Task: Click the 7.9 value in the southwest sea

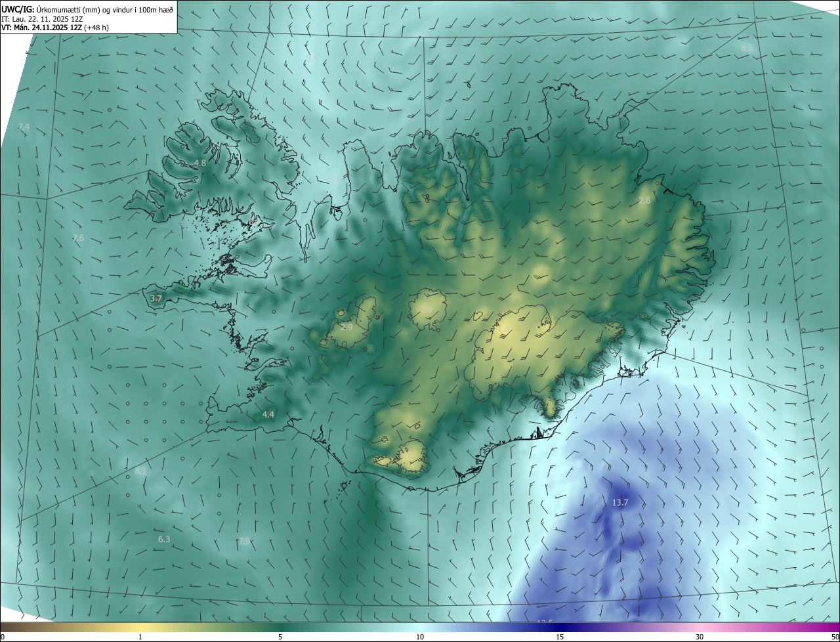Action: click(244, 542)
